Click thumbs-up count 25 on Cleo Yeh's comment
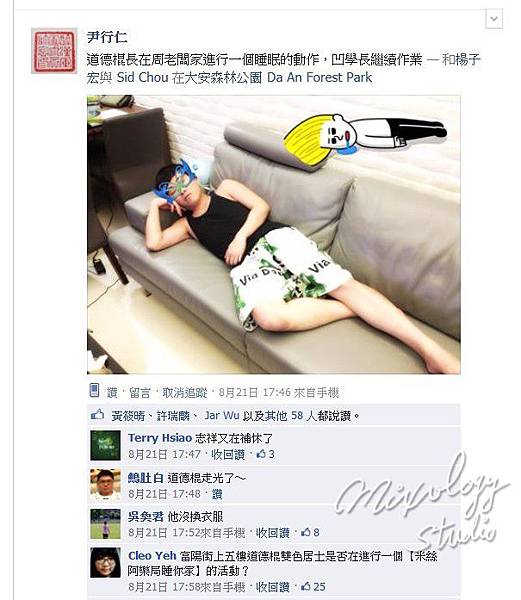 coord(313,587)
